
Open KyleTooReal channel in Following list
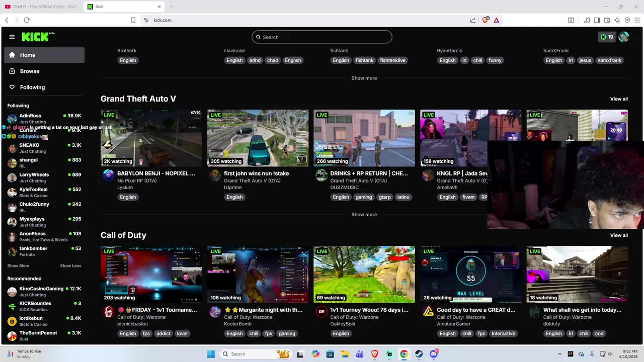44,192
